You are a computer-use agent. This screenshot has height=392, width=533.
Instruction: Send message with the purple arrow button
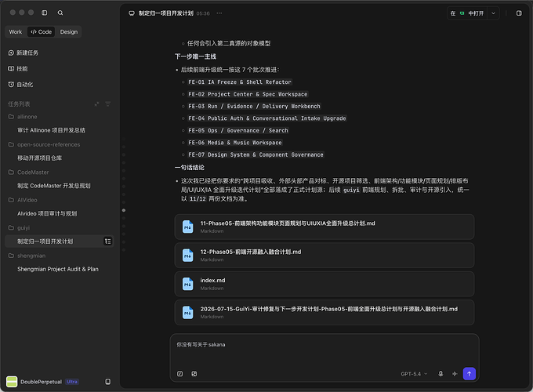469,374
